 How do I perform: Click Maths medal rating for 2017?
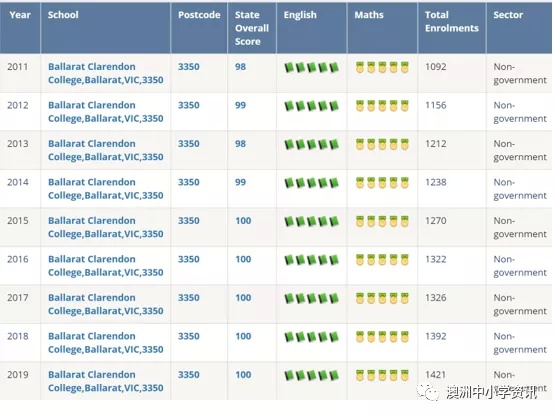(x=382, y=298)
